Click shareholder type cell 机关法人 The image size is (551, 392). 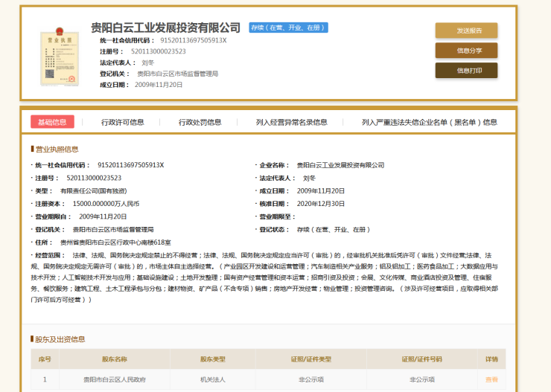(213, 379)
